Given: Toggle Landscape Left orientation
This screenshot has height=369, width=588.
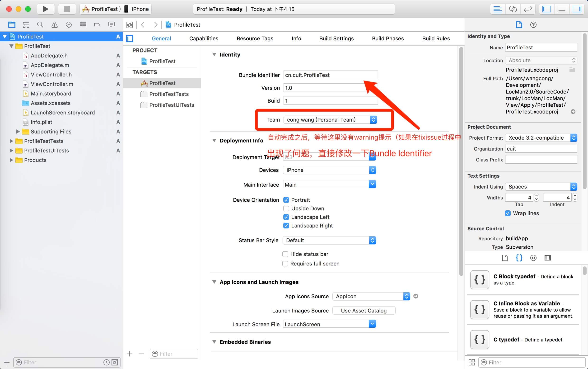Looking at the screenshot, I should point(286,217).
